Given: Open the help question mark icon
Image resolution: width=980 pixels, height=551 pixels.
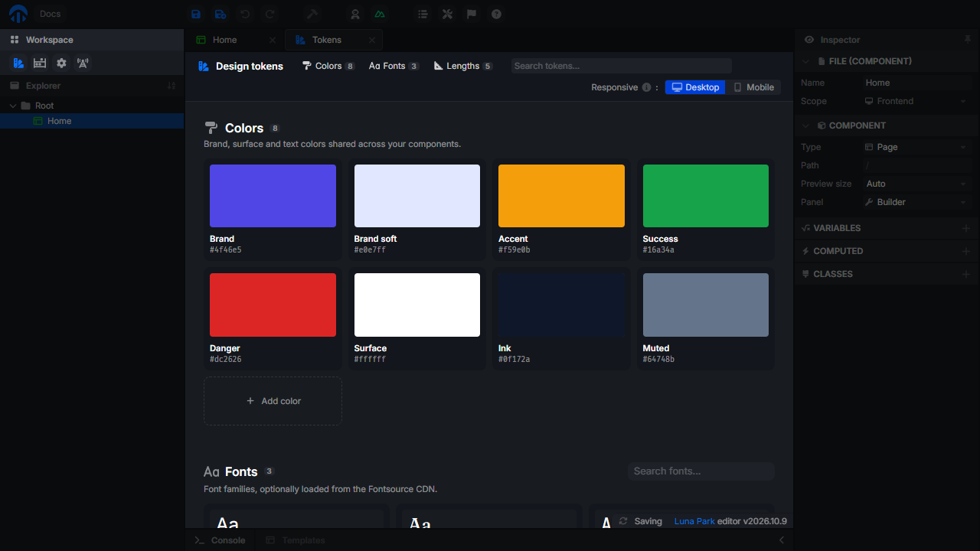Looking at the screenshot, I should click(x=496, y=14).
